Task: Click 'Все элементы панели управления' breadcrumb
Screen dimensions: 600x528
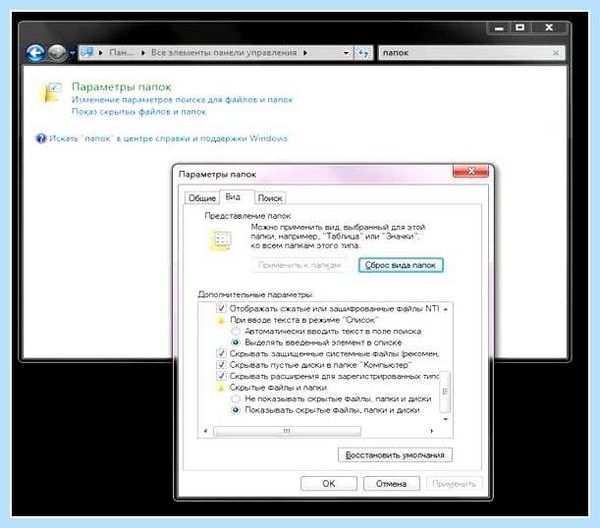Action: 224,52
